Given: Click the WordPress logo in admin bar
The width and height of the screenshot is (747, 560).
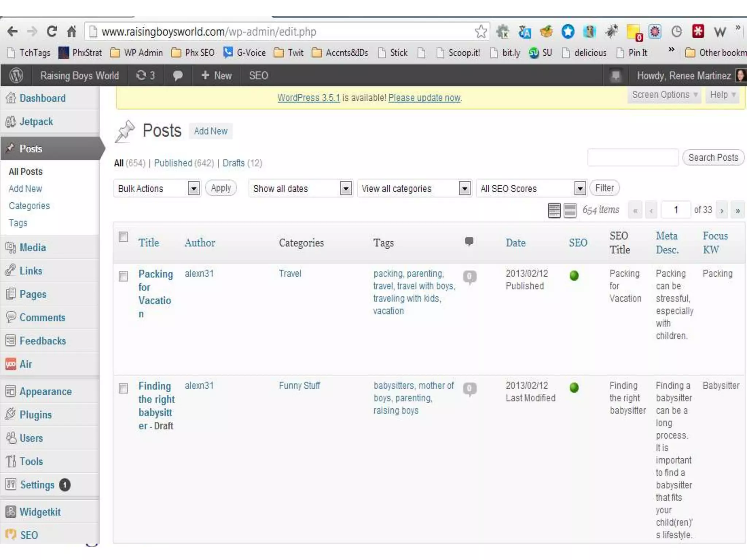Looking at the screenshot, I should point(16,75).
